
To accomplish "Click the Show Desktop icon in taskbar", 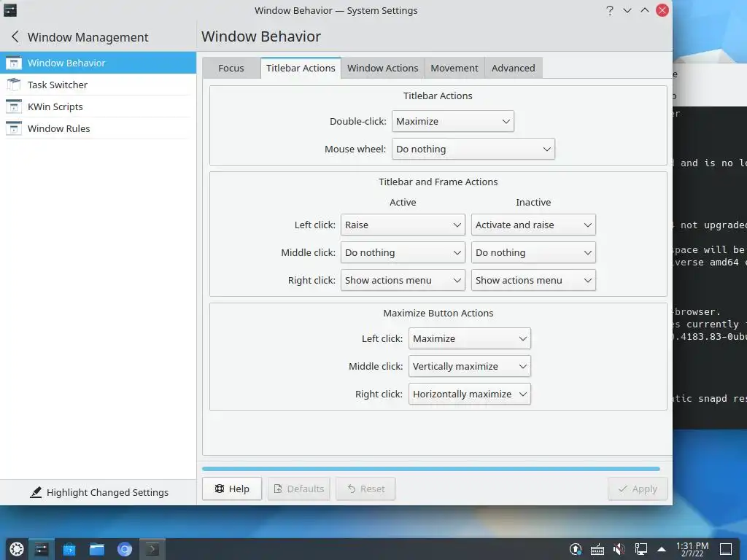I will tap(726, 550).
